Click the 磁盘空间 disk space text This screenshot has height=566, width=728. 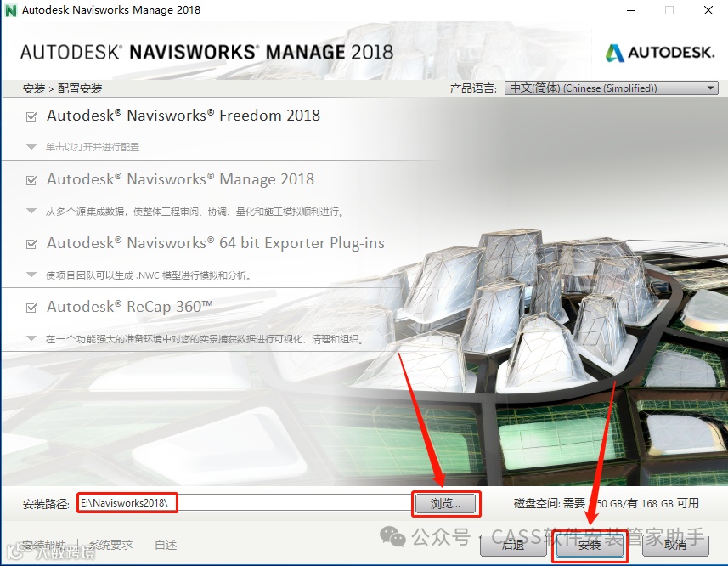click(x=607, y=503)
